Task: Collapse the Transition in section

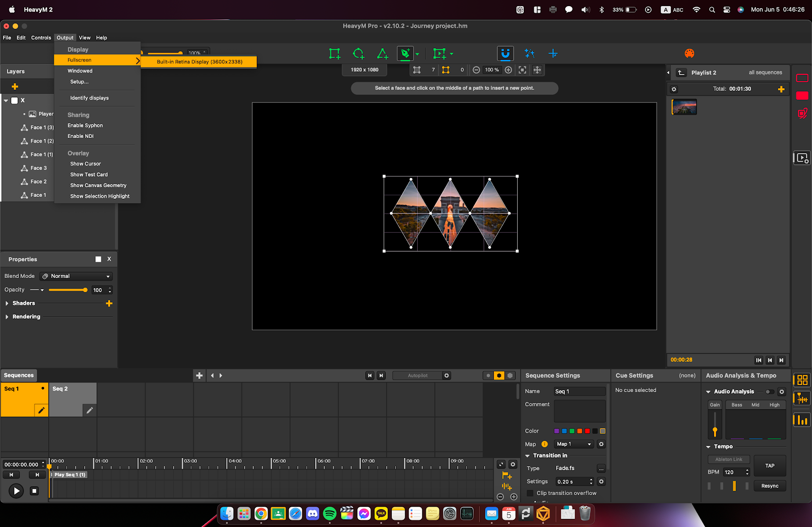Action: (x=528, y=456)
